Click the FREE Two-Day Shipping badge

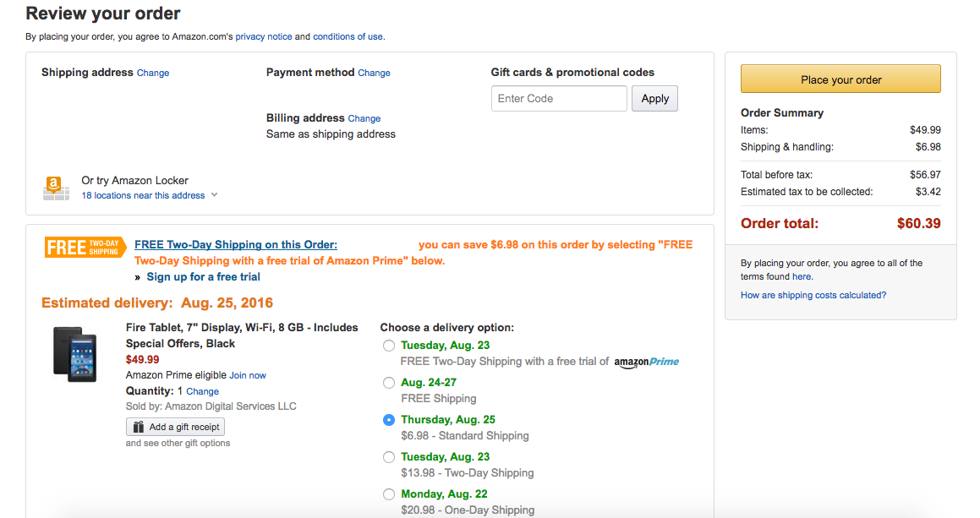(x=85, y=247)
